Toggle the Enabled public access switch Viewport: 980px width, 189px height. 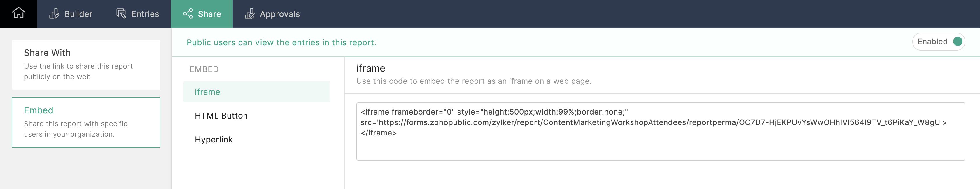tap(957, 42)
